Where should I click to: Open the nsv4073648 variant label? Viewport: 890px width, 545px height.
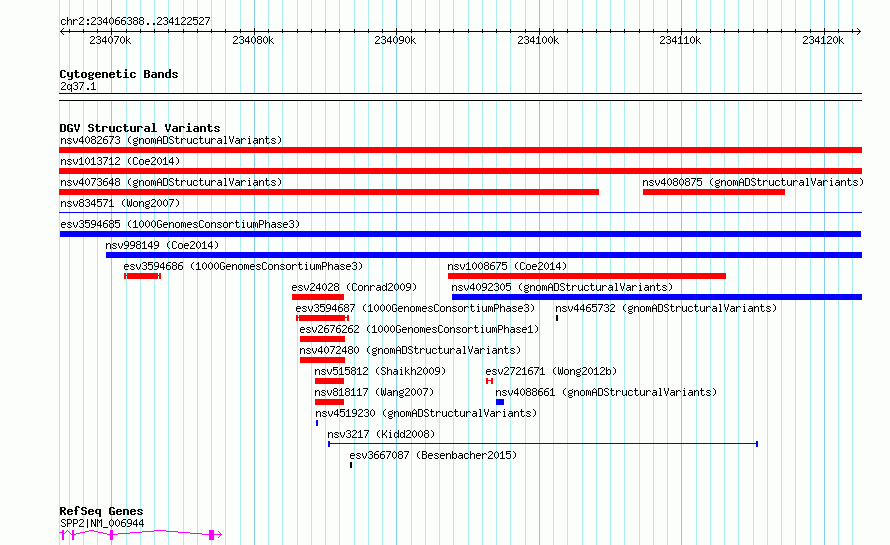(171, 182)
